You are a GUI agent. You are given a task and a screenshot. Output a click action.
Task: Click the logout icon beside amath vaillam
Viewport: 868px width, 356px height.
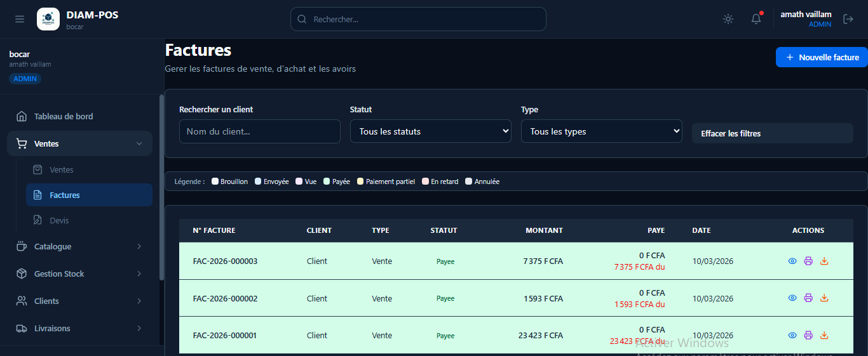coord(848,19)
